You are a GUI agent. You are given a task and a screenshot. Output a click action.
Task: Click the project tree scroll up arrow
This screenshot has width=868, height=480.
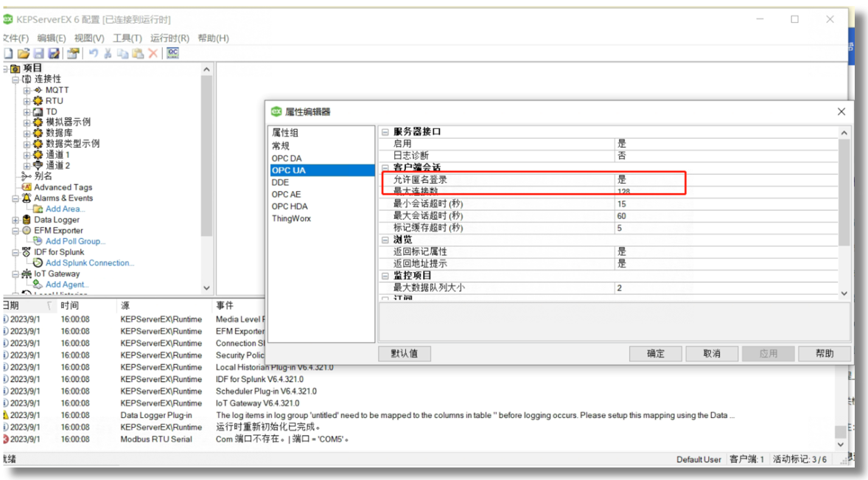click(206, 69)
